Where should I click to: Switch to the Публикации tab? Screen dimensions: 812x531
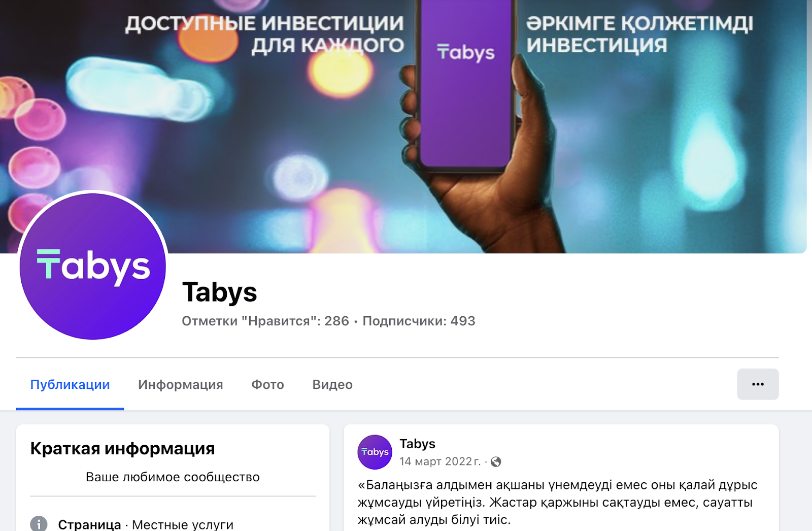(x=70, y=384)
